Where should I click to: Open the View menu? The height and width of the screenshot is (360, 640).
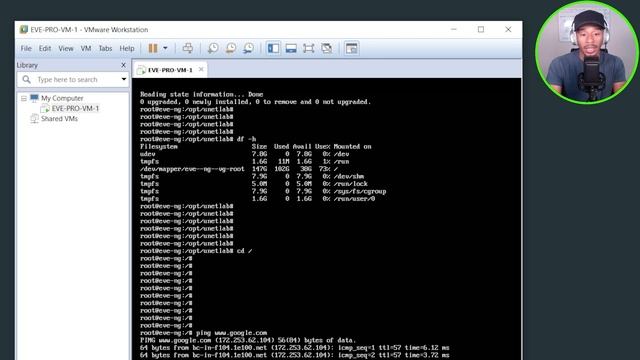click(66, 48)
